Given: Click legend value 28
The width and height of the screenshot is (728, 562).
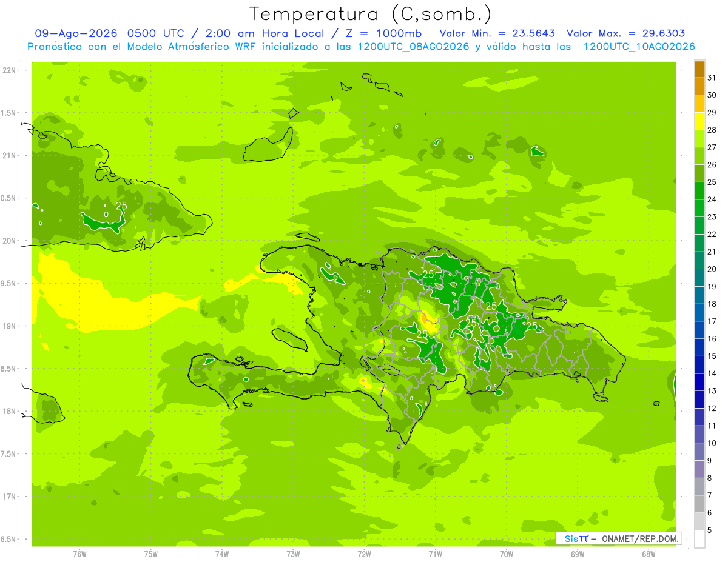Looking at the screenshot, I should [x=712, y=130].
